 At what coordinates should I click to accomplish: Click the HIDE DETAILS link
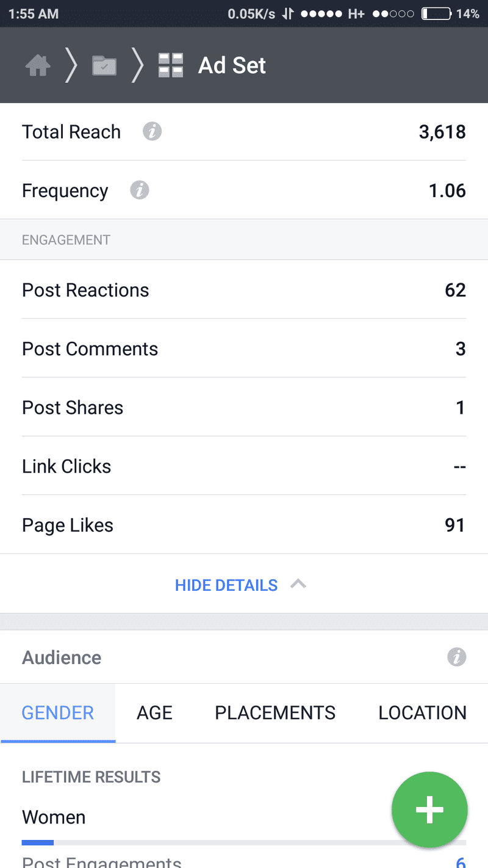click(x=226, y=585)
